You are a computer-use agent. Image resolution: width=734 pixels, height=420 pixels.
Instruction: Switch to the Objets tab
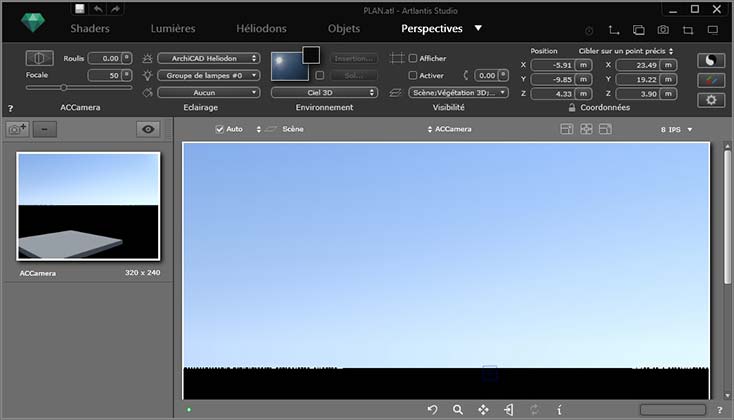344,29
